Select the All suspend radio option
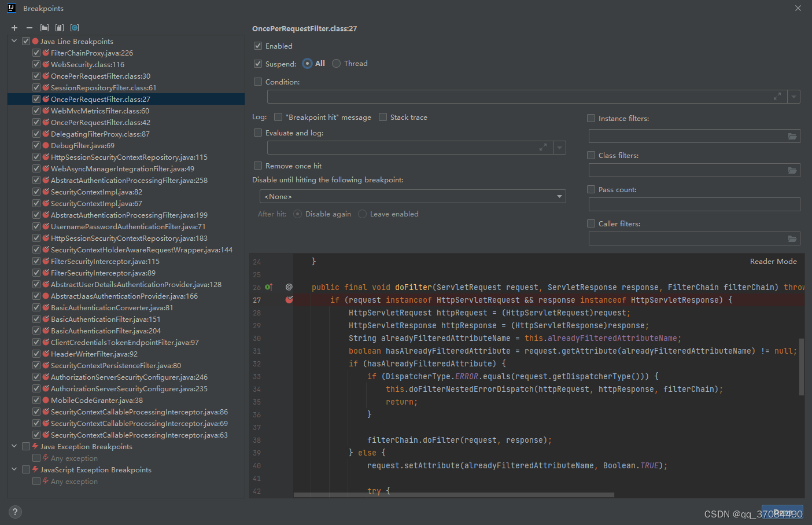The height and width of the screenshot is (525, 812). 308,64
